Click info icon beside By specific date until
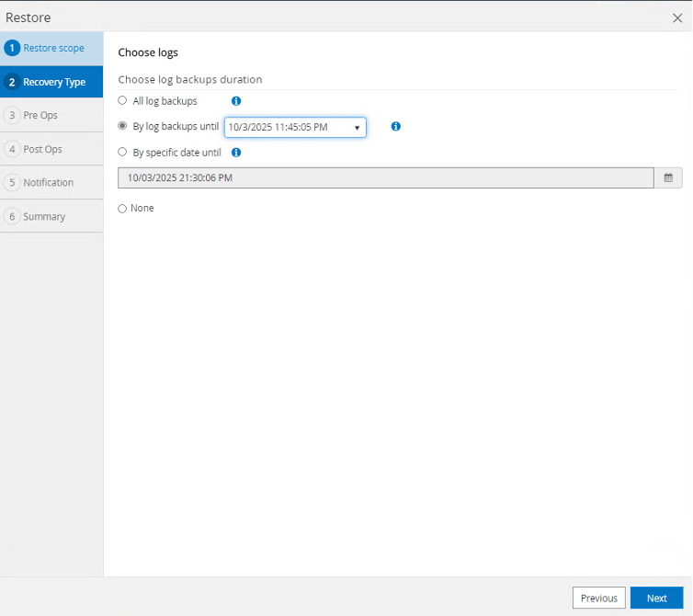The image size is (693, 616). pyautogui.click(x=236, y=153)
